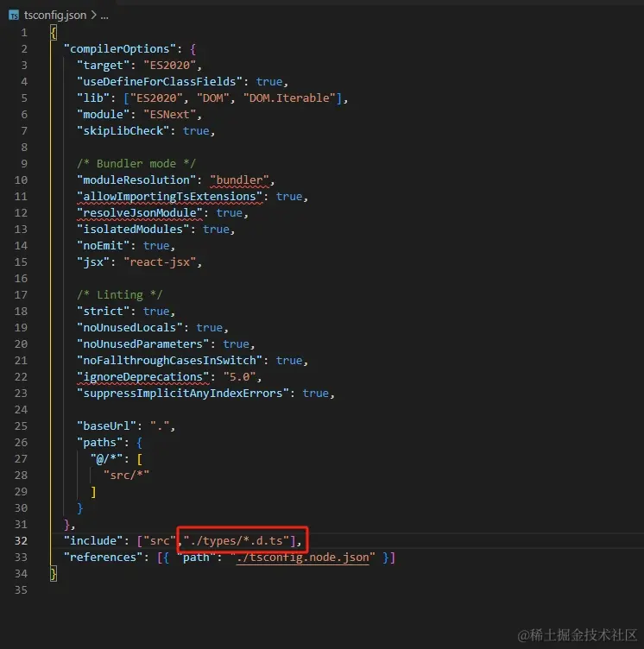Viewport: 644px width, 649px height.
Task: Click the "strict" key
Action: 103,312
